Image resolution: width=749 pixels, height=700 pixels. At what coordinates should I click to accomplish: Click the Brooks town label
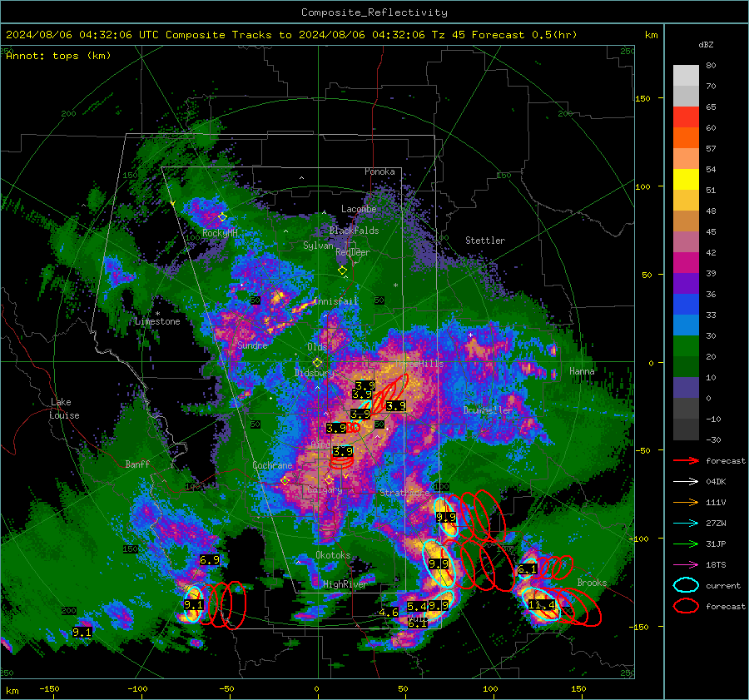tap(592, 583)
